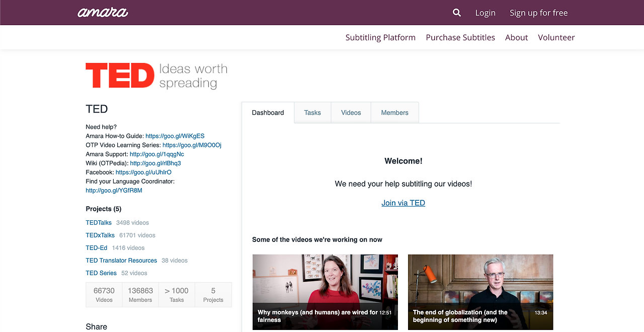Viewport: 644px width, 332px height.
Task: Click the 'Why monkeys (and humans)' video title
Action: [x=317, y=316]
